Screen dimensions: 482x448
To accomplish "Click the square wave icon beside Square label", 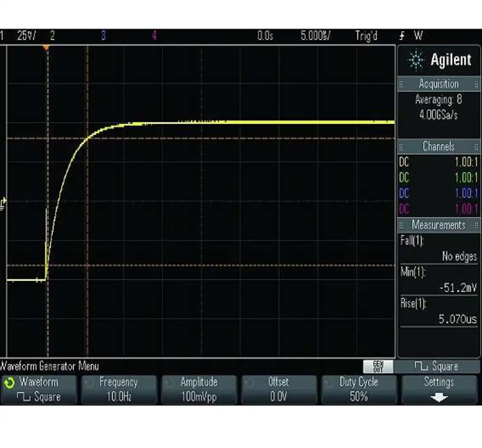I will pyautogui.click(x=421, y=366).
